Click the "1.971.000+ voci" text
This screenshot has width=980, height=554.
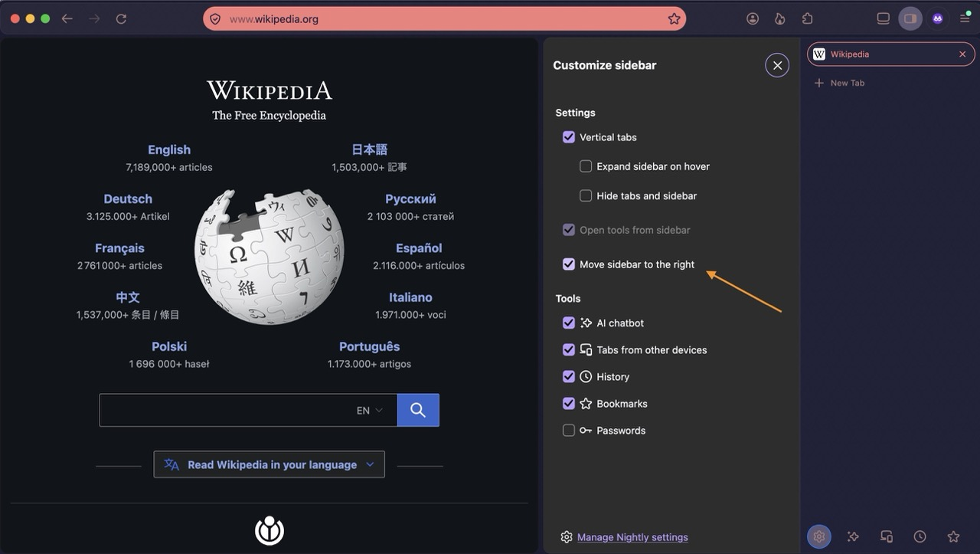coord(410,315)
